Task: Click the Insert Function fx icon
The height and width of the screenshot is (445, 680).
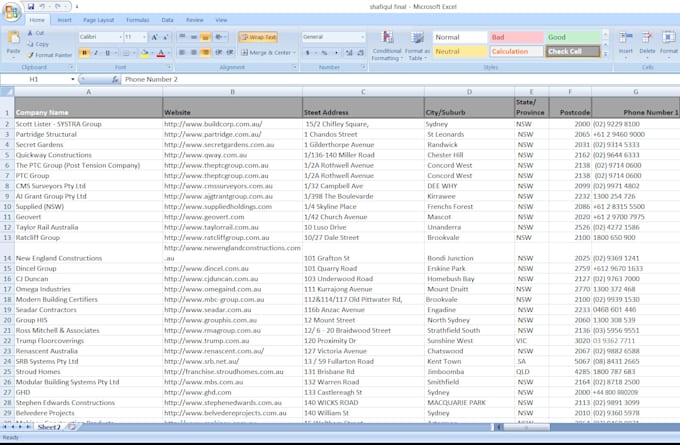Action: (x=115, y=79)
